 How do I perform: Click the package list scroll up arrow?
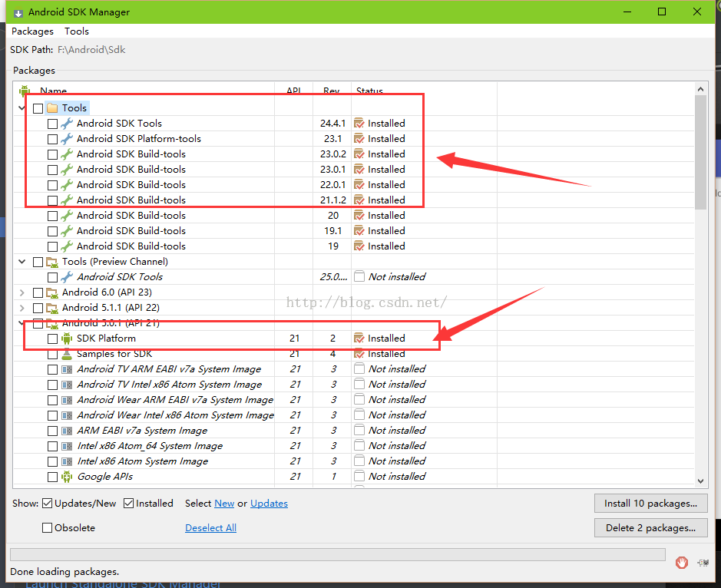coord(700,89)
